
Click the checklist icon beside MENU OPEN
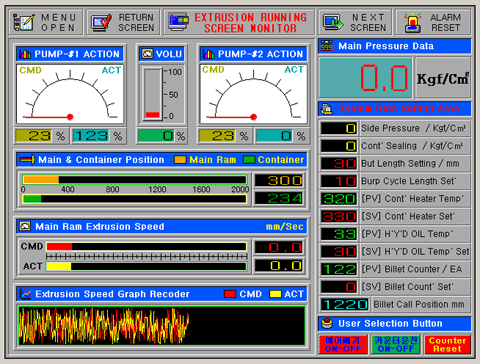click(x=23, y=22)
